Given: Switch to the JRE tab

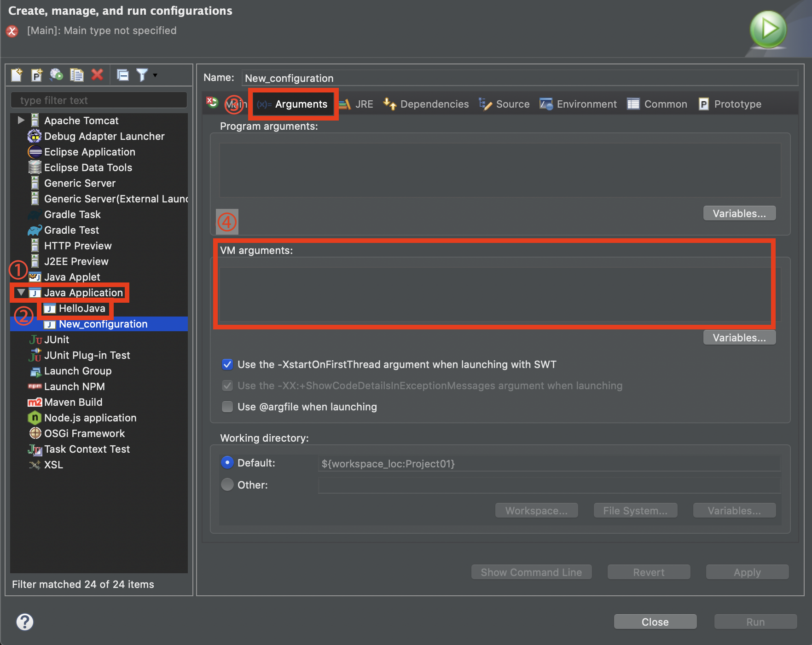Looking at the screenshot, I should click(356, 104).
